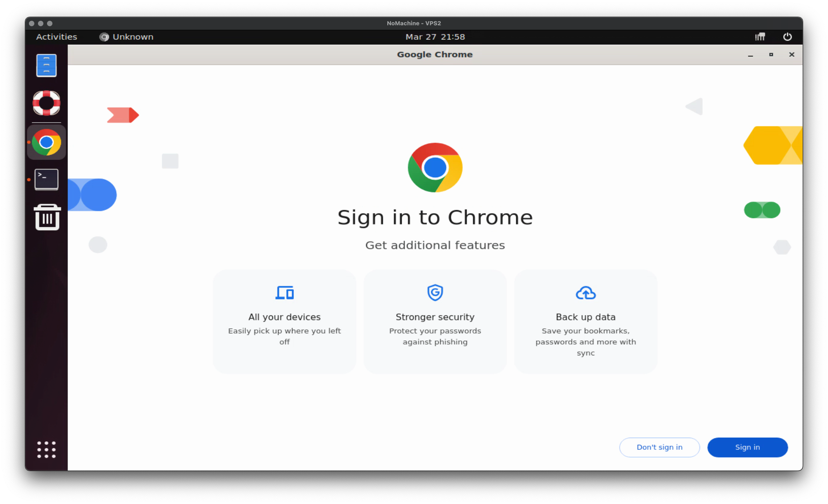Click text Easily pick up where you left off

coord(284,336)
